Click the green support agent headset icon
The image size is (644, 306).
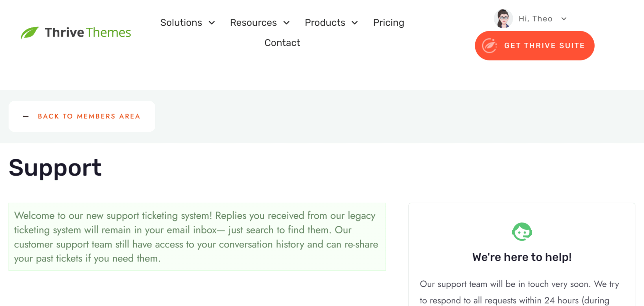coord(522,232)
